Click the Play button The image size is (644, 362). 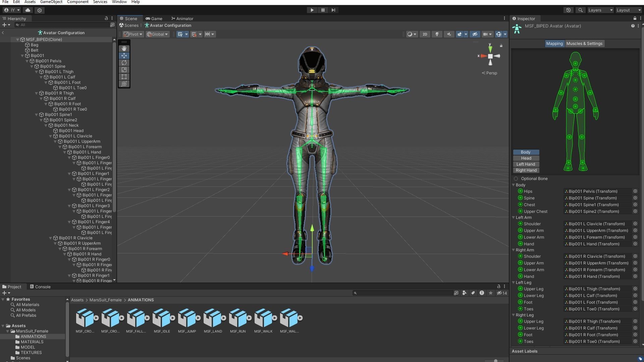[x=312, y=10]
